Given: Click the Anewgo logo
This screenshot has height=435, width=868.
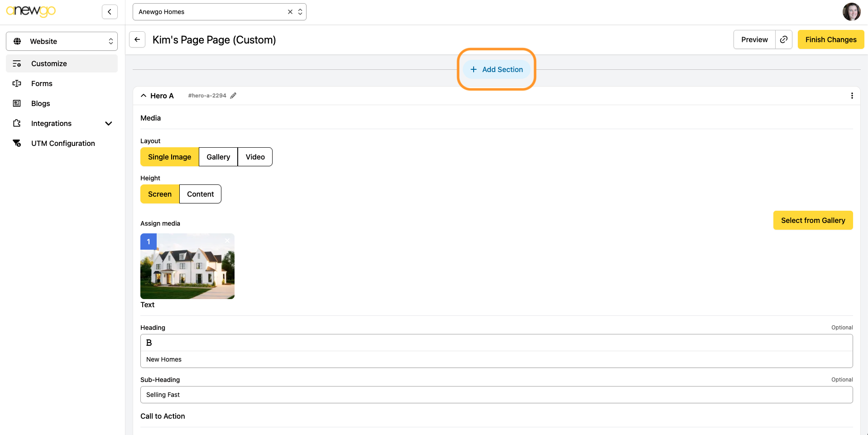Looking at the screenshot, I should (x=31, y=11).
